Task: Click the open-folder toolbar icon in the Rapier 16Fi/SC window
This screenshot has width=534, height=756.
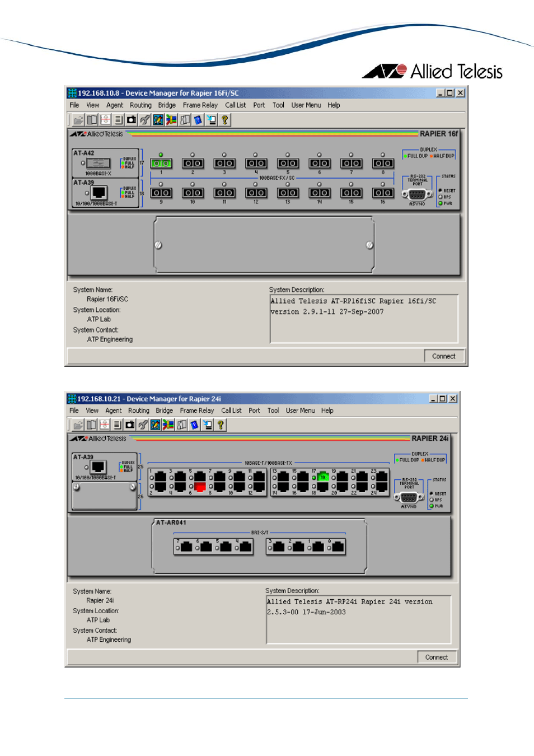Action: click(x=78, y=120)
